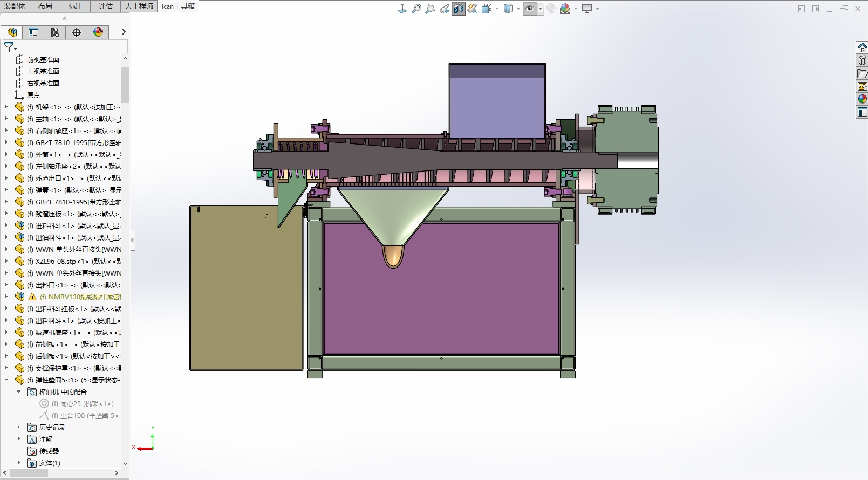
Task: Click the tree vertical scrollbar thumb
Action: click(126, 85)
